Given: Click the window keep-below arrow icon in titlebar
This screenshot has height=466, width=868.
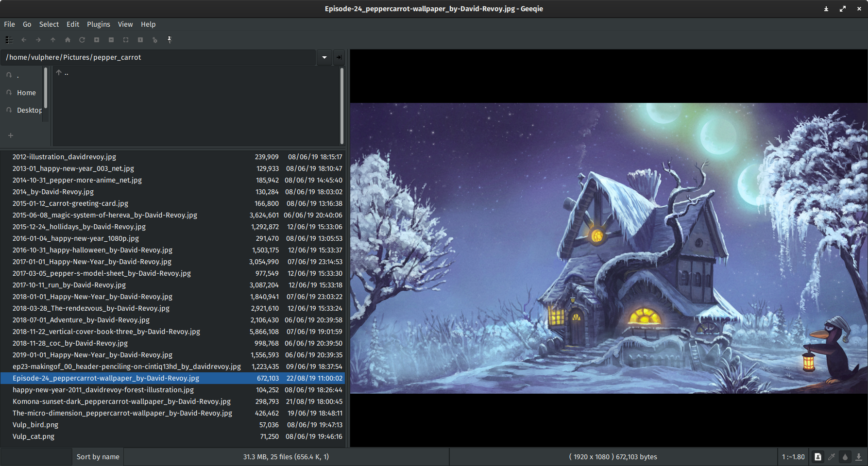Looking at the screenshot, I should 826,9.
